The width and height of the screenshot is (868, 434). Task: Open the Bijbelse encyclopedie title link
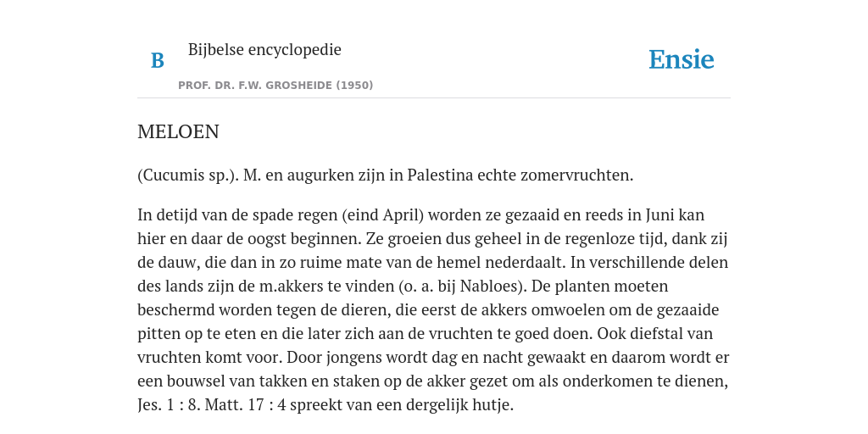[x=264, y=49]
